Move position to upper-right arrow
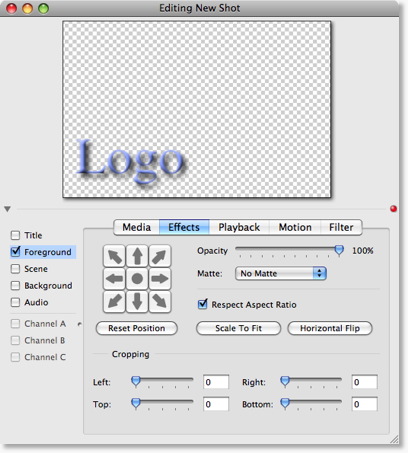The image size is (408, 453). 160,256
